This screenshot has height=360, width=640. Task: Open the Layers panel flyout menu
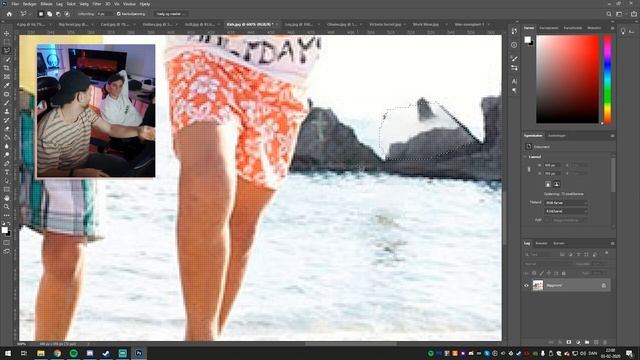pos(612,243)
